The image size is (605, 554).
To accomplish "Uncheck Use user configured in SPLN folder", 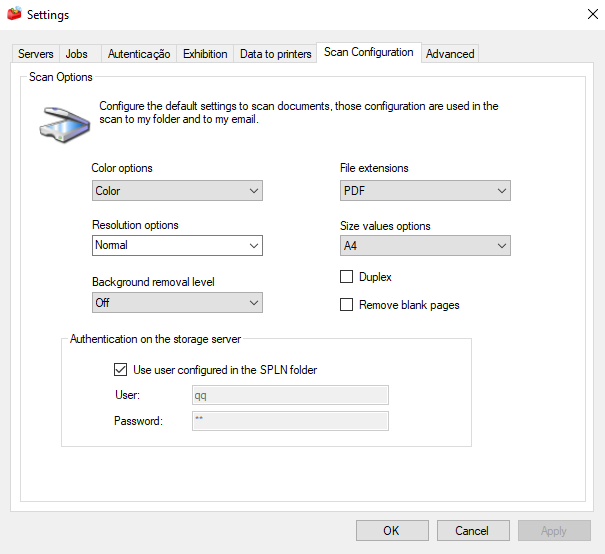I will (121, 370).
